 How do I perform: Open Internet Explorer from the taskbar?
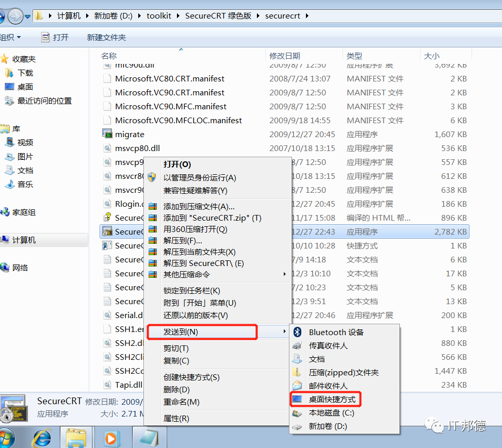[x=42, y=438]
